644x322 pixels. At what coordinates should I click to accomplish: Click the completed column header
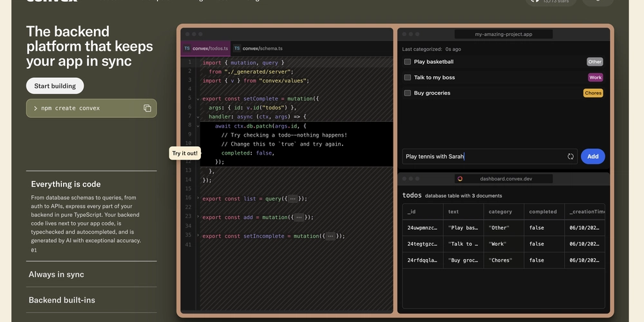pyautogui.click(x=544, y=211)
